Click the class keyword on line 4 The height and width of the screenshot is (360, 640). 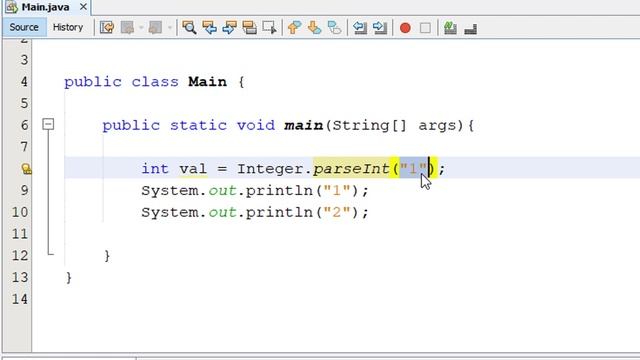point(155,82)
